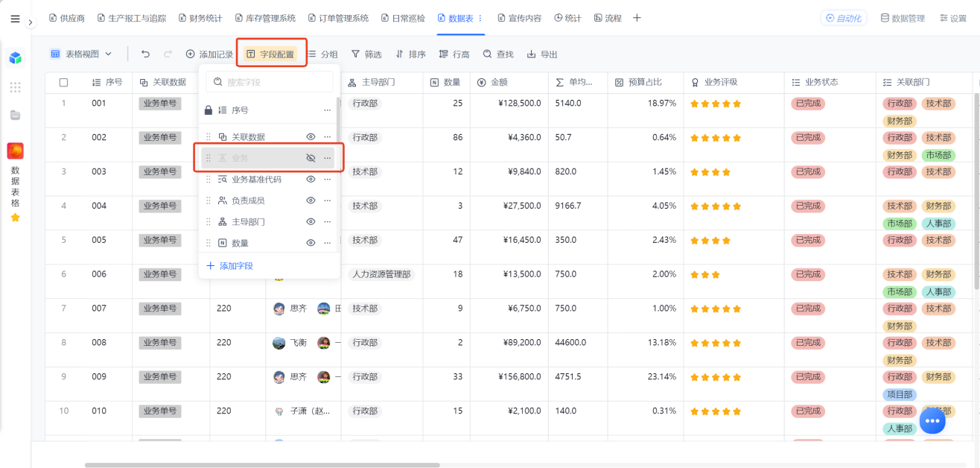Open the 行高 row height option

pos(454,54)
